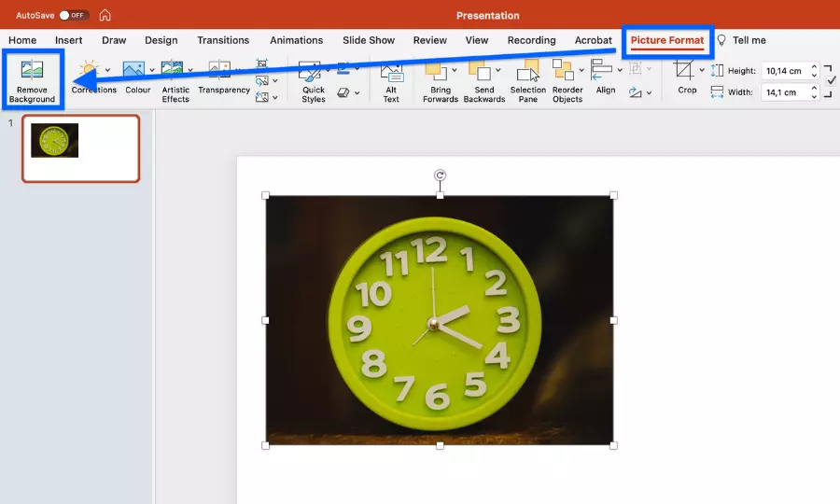
Task: Click the Send Backwards icon
Action: pos(480,70)
